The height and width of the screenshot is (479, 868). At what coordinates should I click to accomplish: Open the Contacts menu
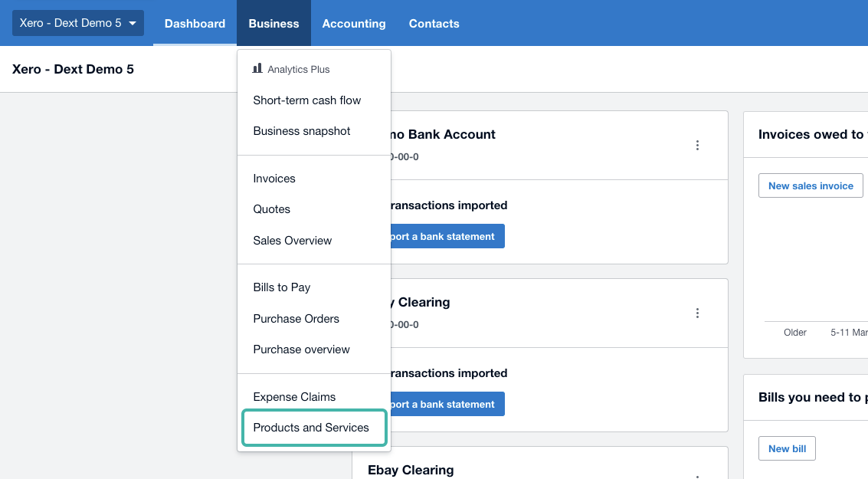(434, 23)
